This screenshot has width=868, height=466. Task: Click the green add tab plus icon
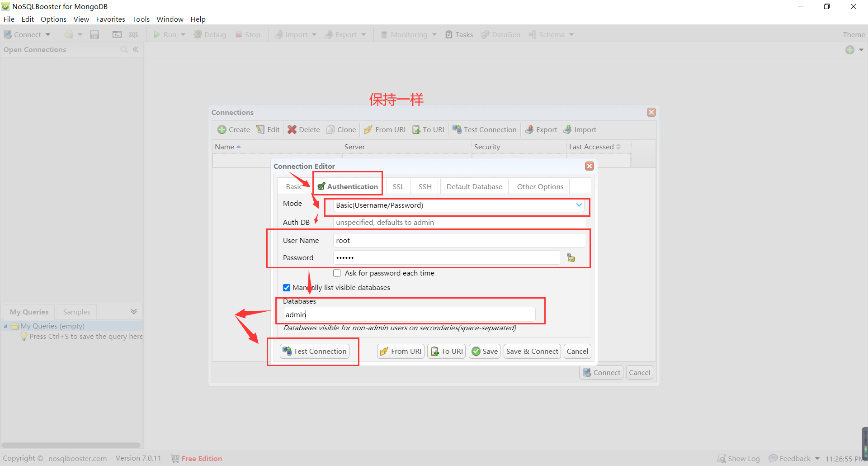[x=850, y=50]
